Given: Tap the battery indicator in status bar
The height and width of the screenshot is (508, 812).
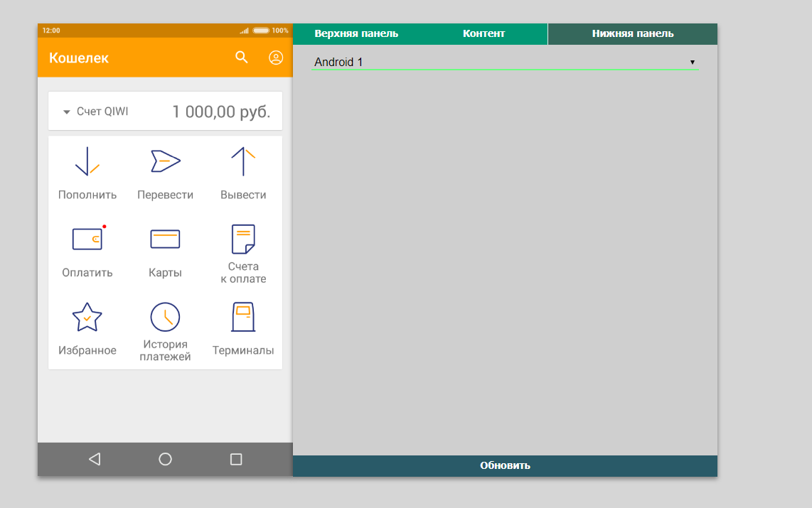Looking at the screenshot, I should click(261, 31).
